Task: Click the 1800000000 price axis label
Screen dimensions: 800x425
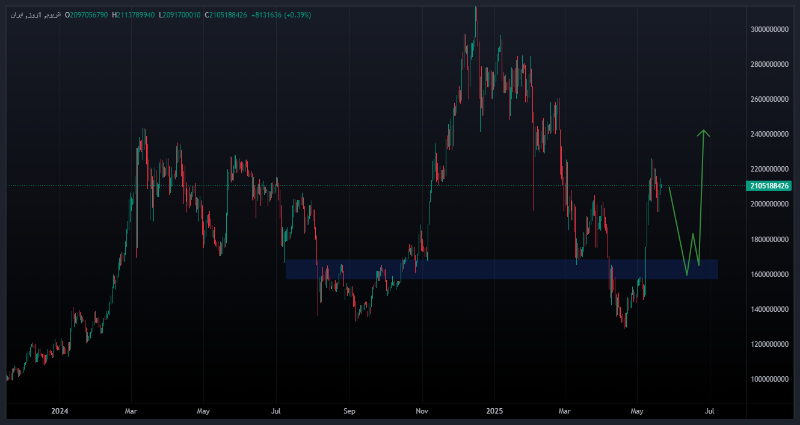Action: click(770, 239)
